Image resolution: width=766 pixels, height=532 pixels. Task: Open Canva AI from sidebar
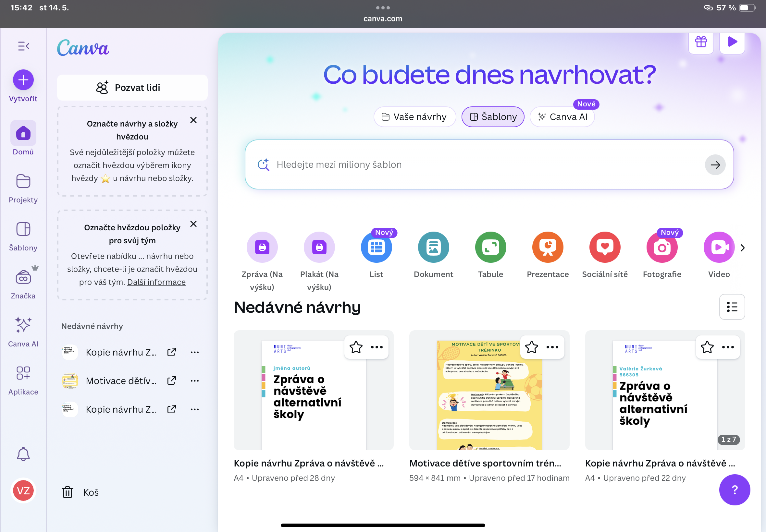pos(23,325)
